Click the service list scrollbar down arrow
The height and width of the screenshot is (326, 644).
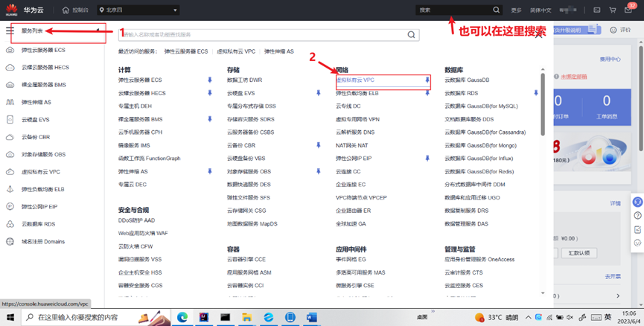pos(543,293)
